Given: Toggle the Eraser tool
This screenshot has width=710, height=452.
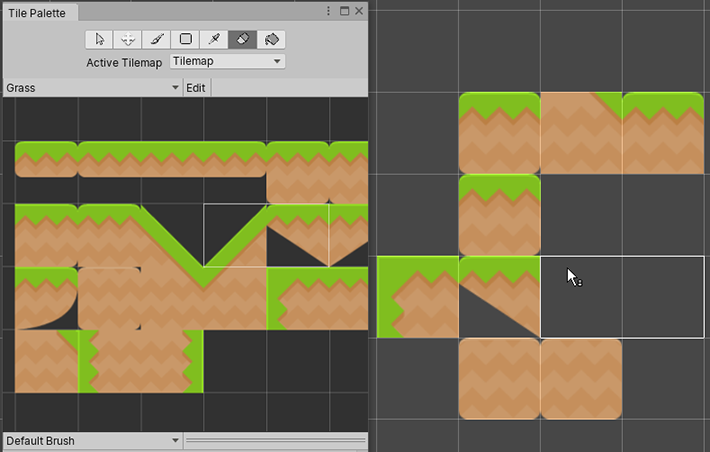Looking at the screenshot, I should tap(243, 39).
